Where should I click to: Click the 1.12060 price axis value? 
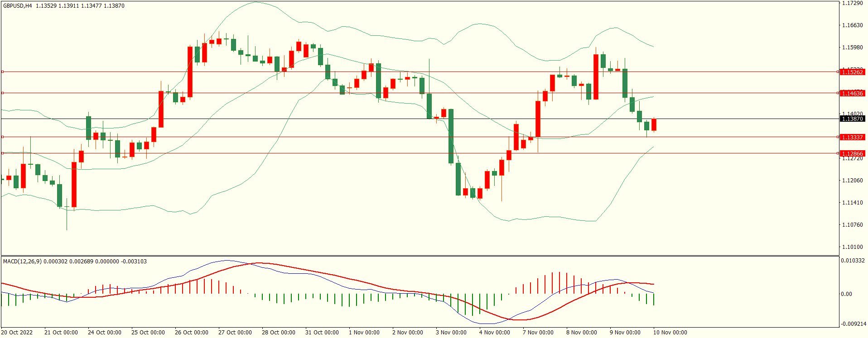[x=852, y=181]
